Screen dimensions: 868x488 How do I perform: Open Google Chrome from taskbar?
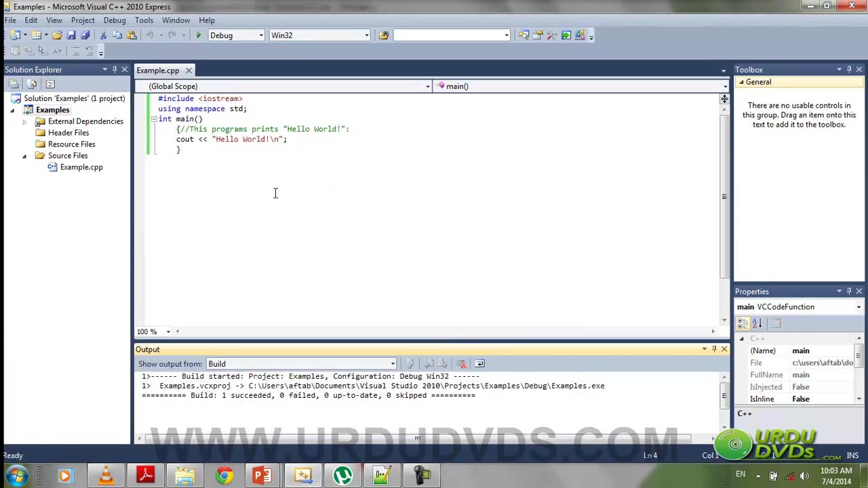(x=224, y=475)
